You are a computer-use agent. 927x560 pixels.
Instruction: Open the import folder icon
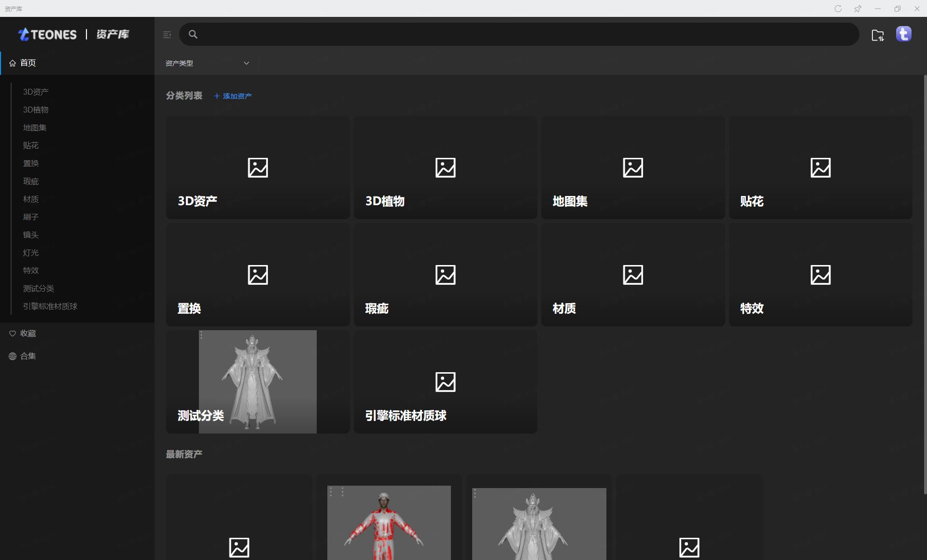pyautogui.click(x=877, y=35)
